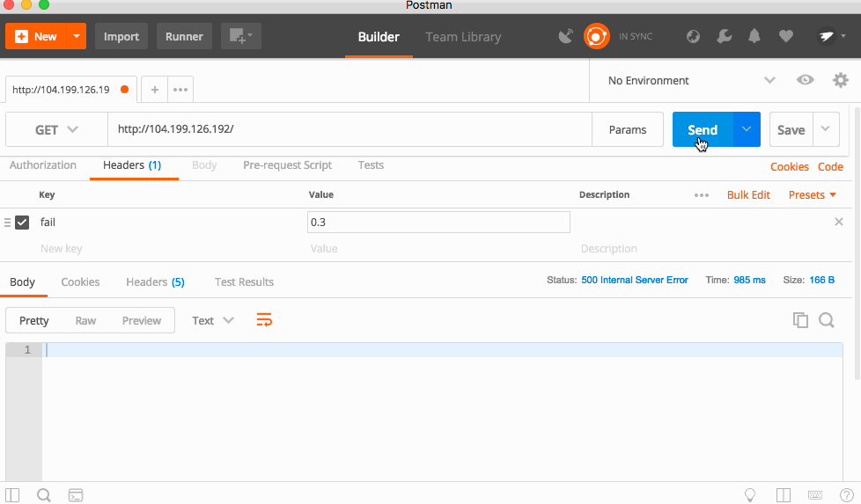Open the GET method dropdown
861x504 pixels.
(56, 129)
